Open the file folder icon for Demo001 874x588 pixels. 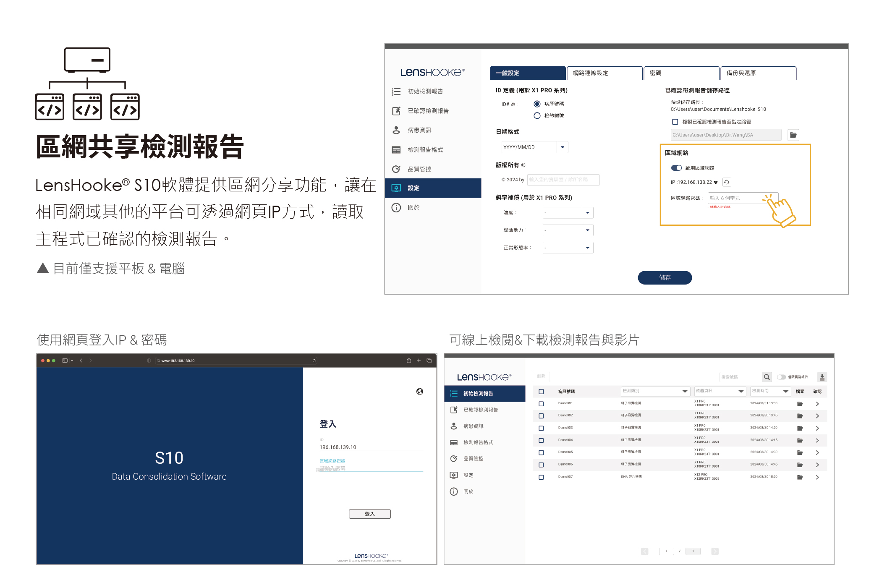coord(800,404)
